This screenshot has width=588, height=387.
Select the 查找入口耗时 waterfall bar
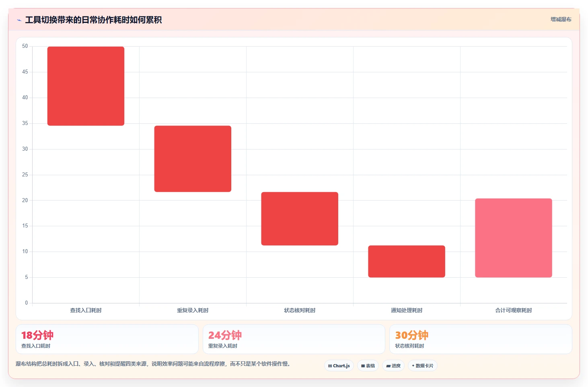pyautogui.click(x=86, y=86)
